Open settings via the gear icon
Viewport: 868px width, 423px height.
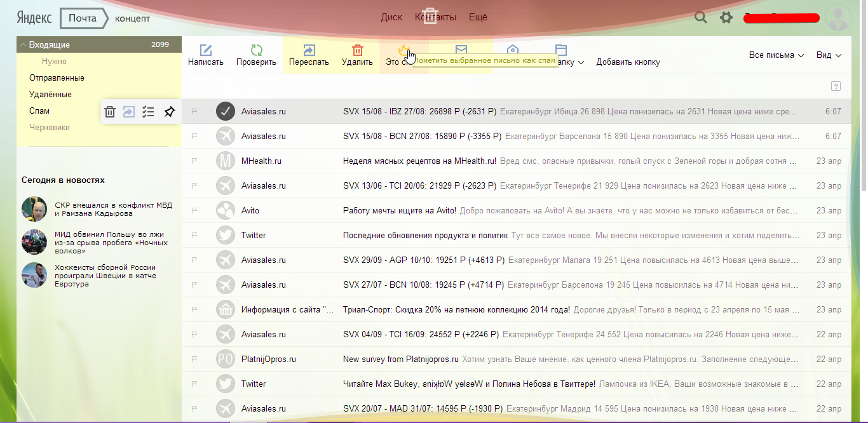tap(726, 18)
